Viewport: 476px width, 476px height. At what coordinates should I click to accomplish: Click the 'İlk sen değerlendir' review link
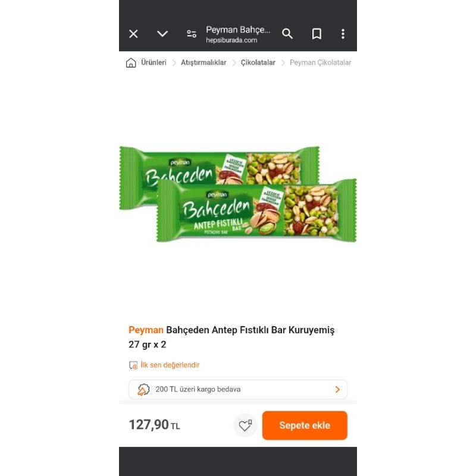point(171,365)
